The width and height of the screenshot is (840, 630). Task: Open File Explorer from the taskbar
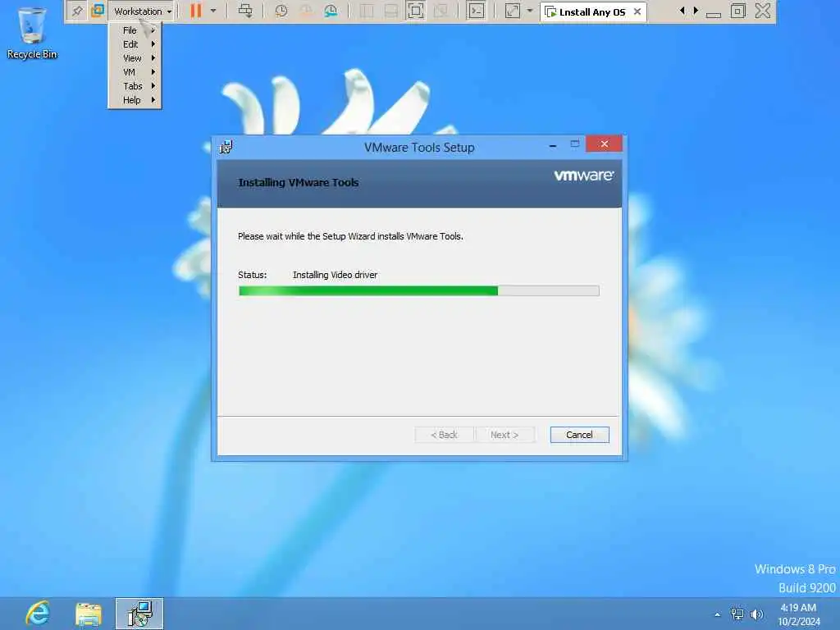click(x=89, y=614)
